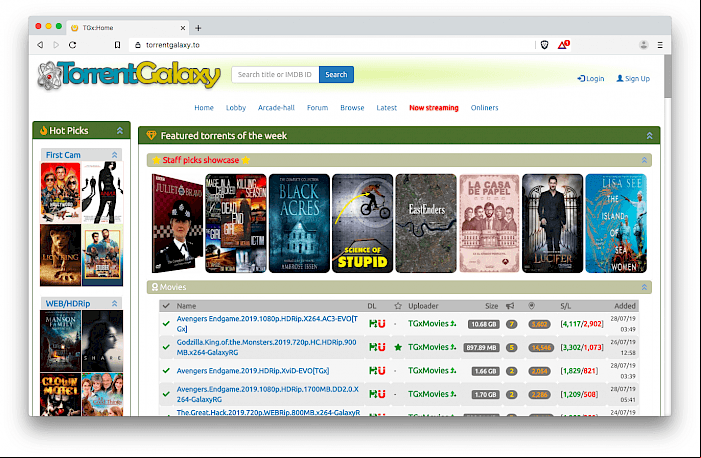Open the Forum page
701x458 pixels.
tap(317, 108)
